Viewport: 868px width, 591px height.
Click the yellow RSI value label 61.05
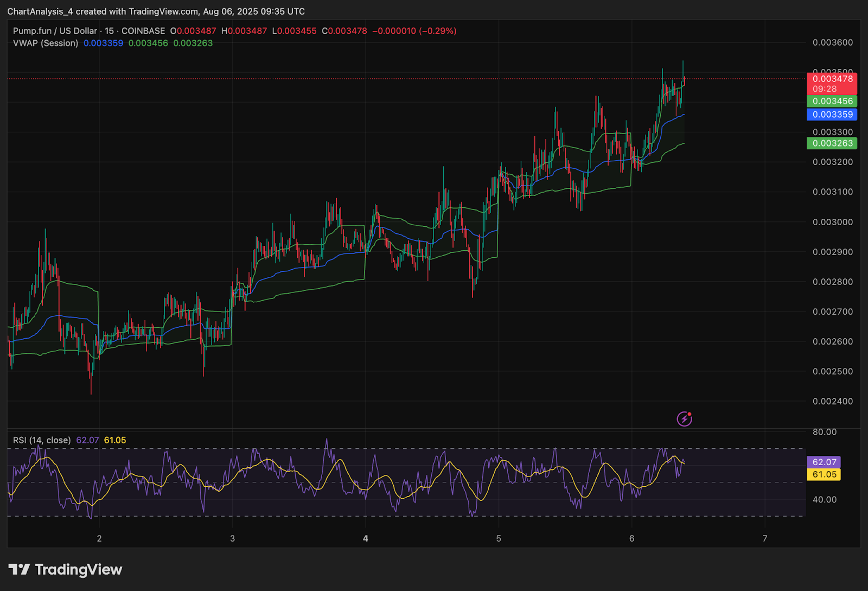(824, 474)
